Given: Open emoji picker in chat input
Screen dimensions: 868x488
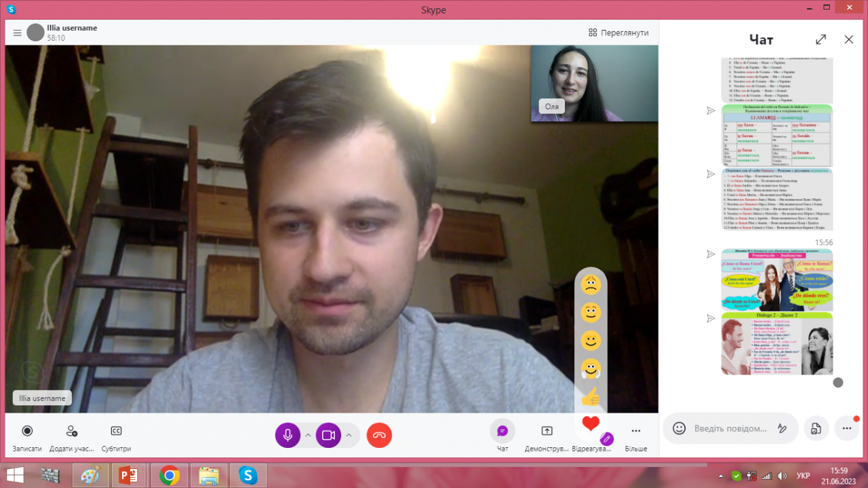Looking at the screenshot, I should 679,428.
